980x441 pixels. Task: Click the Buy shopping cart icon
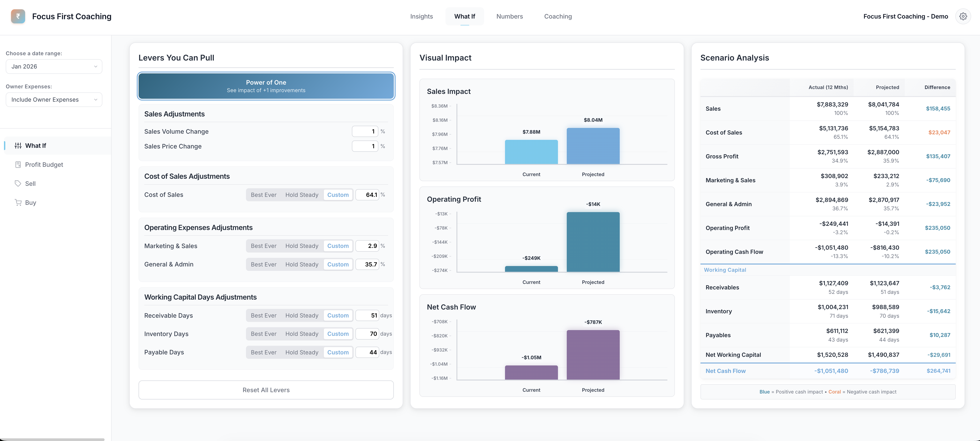18,203
